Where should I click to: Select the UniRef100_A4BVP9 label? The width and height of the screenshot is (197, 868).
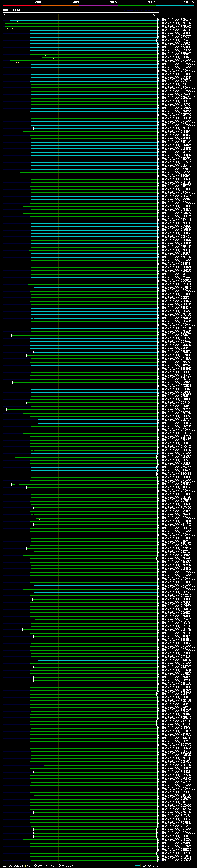pyautogui.click(x=176, y=186)
